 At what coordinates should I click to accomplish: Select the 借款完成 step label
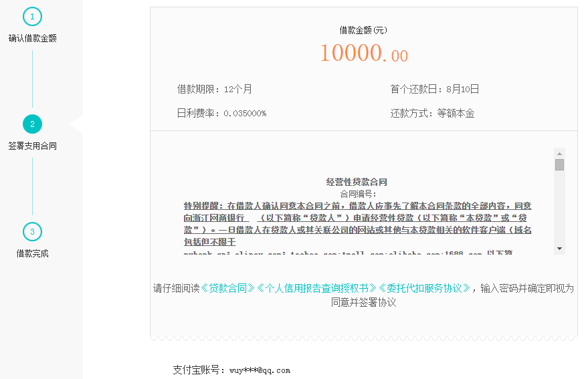click(32, 253)
